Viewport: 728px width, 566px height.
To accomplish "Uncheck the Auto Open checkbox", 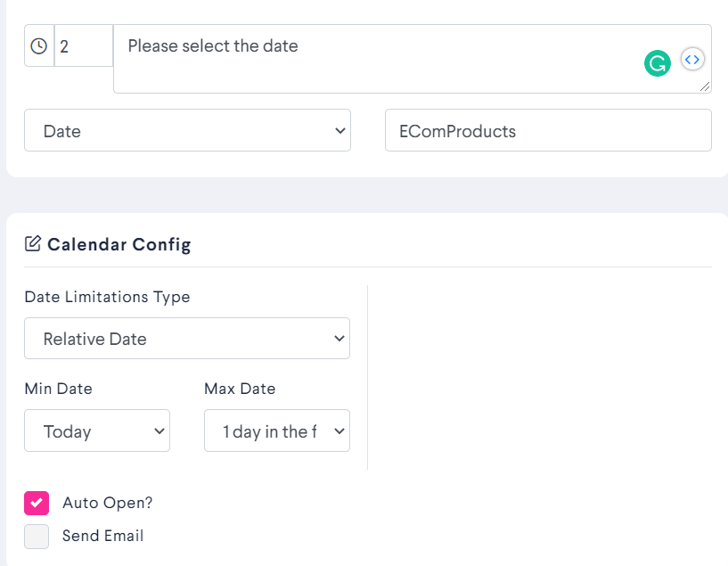I will 37,503.
